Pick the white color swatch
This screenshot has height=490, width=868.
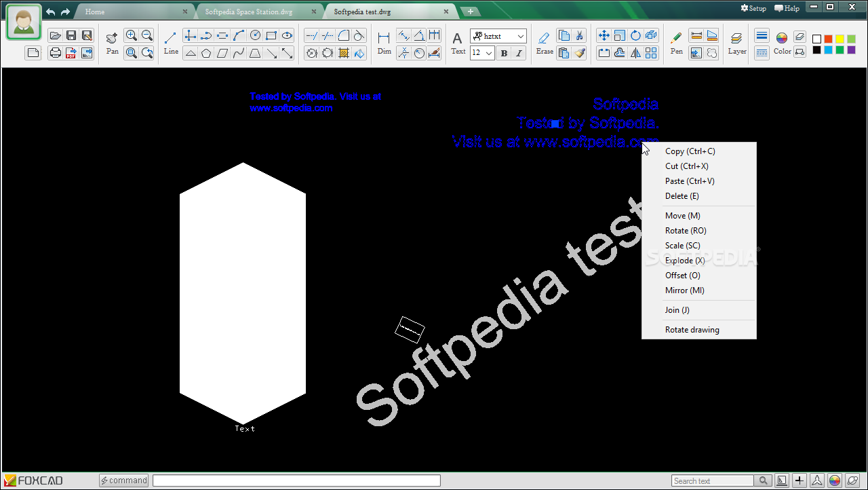point(816,39)
